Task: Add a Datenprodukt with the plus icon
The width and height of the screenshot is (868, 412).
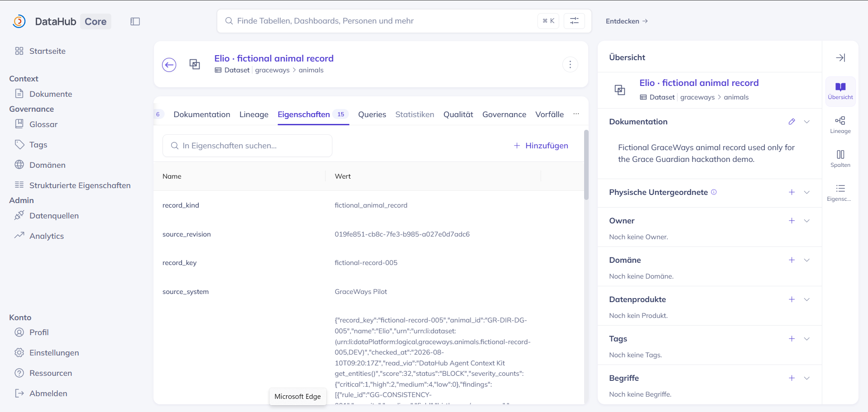Action: tap(791, 299)
